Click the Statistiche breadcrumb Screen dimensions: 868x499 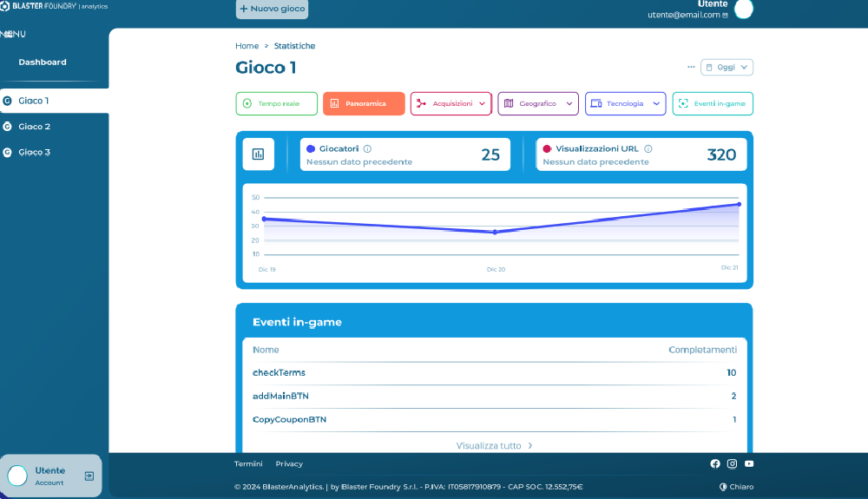294,46
